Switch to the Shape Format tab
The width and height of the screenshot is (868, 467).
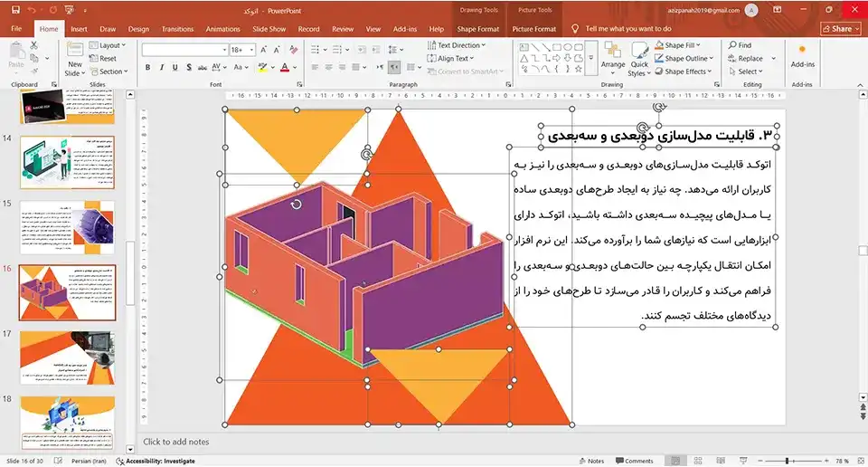pos(477,29)
